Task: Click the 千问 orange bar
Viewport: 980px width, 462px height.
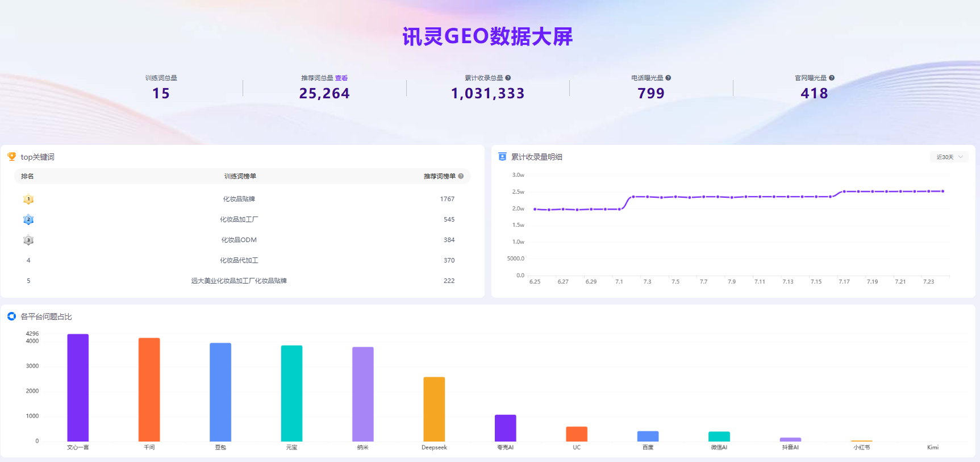Action: click(149, 390)
